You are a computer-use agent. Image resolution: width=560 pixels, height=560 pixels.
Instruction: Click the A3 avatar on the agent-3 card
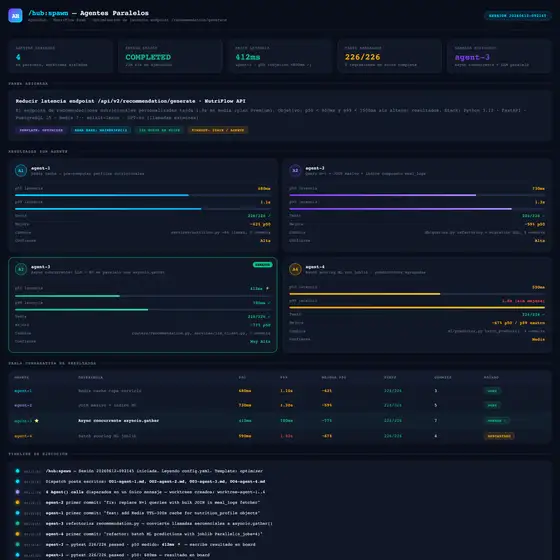click(21, 269)
